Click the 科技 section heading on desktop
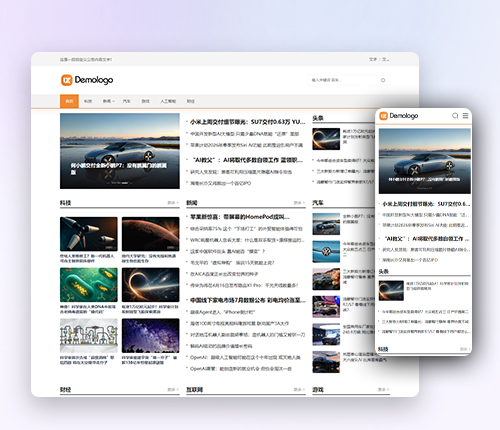 (65, 203)
